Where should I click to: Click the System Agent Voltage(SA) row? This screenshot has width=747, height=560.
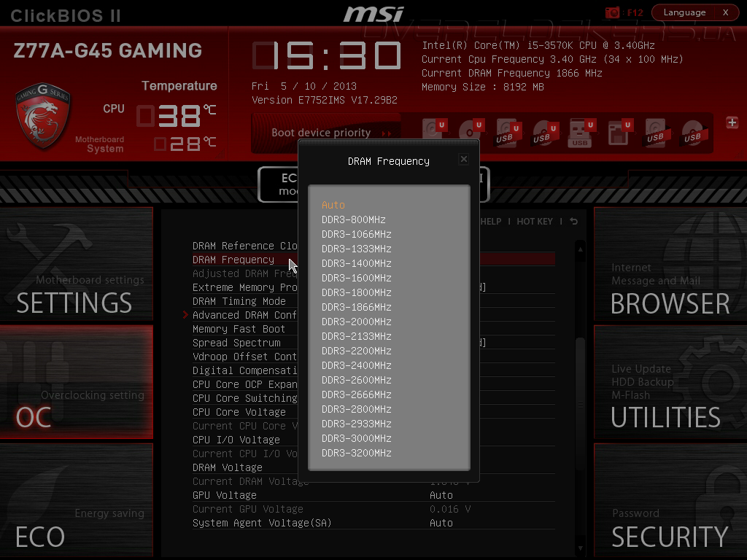373,523
